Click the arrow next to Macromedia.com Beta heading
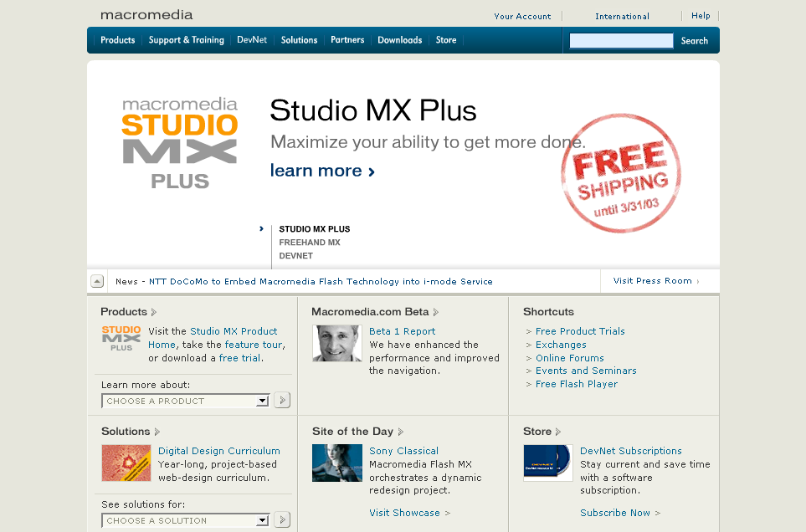806x532 pixels. (x=436, y=312)
